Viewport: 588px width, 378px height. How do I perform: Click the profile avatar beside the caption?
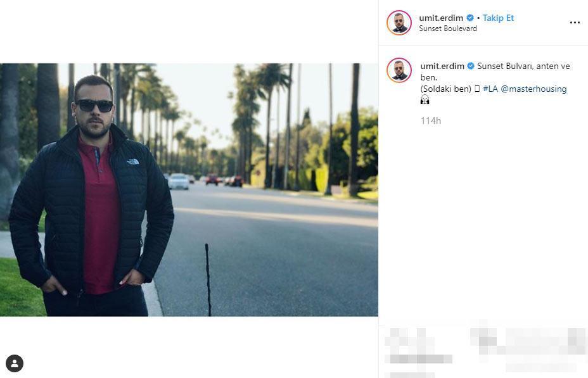[399, 70]
